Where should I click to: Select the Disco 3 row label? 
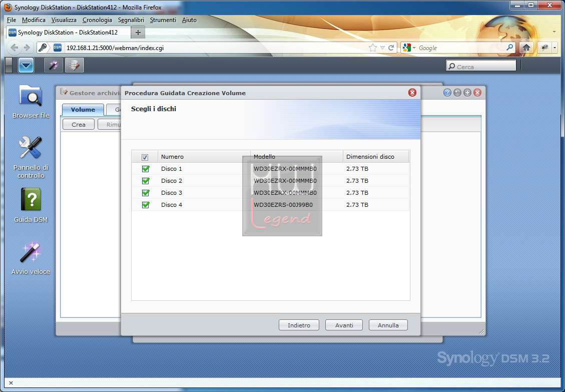point(172,193)
